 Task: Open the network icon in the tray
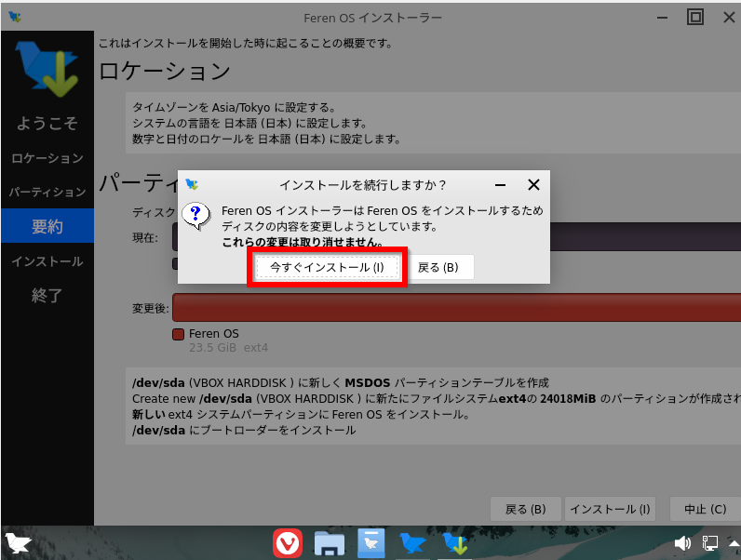coord(709,543)
